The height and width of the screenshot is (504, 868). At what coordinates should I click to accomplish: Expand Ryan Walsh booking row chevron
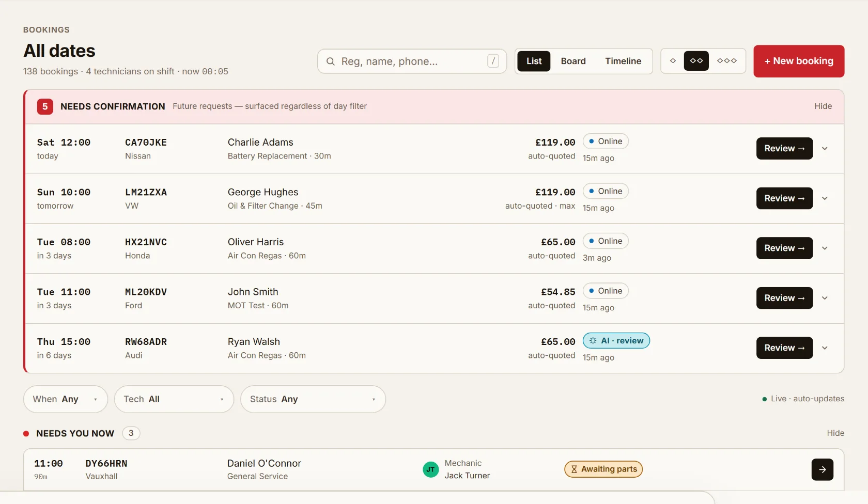click(825, 348)
